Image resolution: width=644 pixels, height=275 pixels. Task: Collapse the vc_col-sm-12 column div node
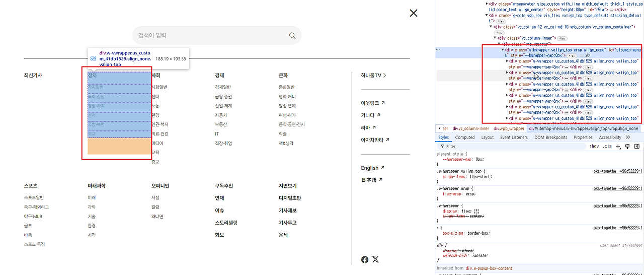click(x=491, y=27)
